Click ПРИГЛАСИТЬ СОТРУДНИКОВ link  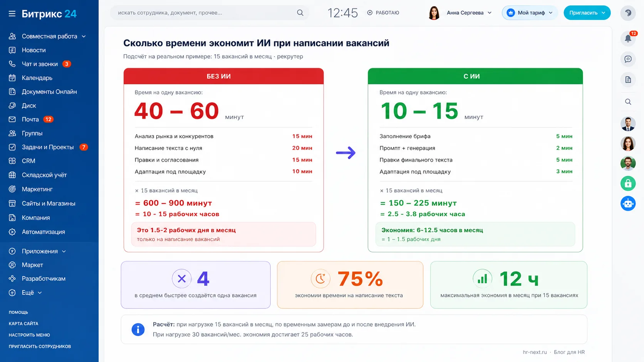[x=40, y=346]
